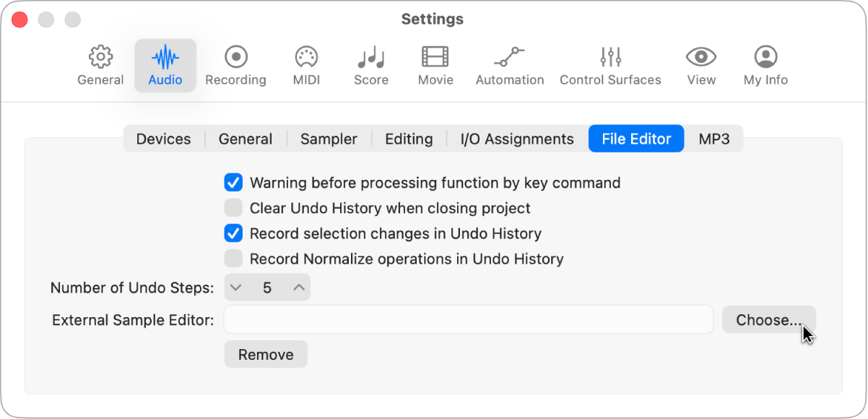Screen dimensions: 868x419
Task: Click inside the External Sample Editor field
Action: tap(468, 319)
